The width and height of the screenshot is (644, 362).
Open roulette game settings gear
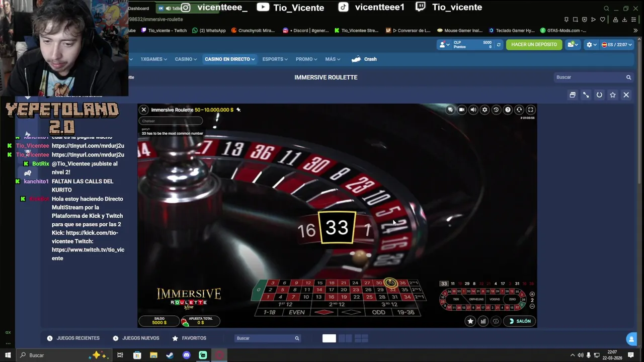click(x=485, y=110)
